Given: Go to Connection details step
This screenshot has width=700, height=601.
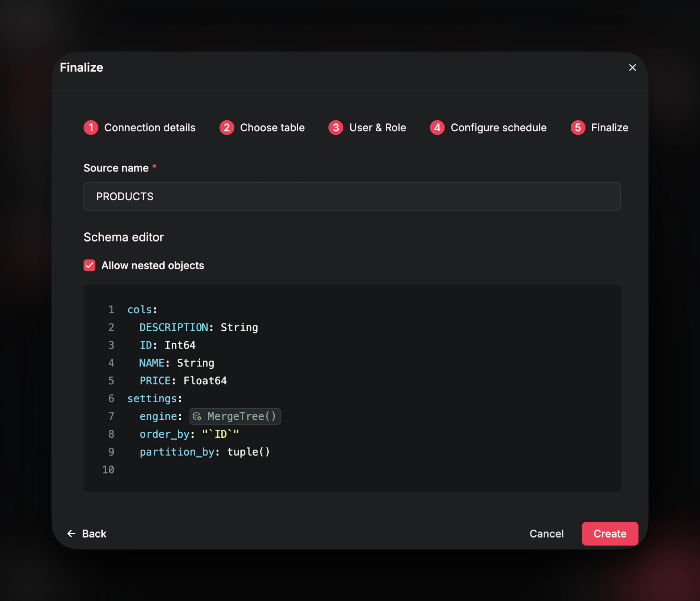Looking at the screenshot, I should pyautogui.click(x=149, y=127).
